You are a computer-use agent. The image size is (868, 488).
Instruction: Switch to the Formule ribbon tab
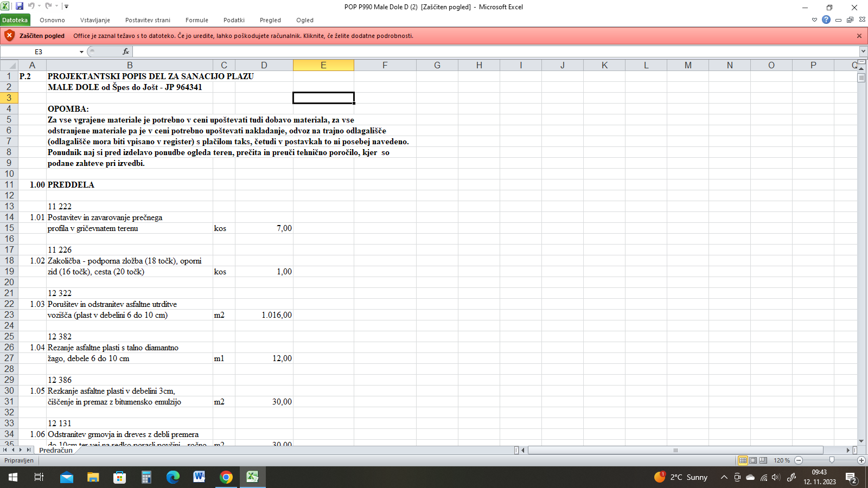pos(196,20)
